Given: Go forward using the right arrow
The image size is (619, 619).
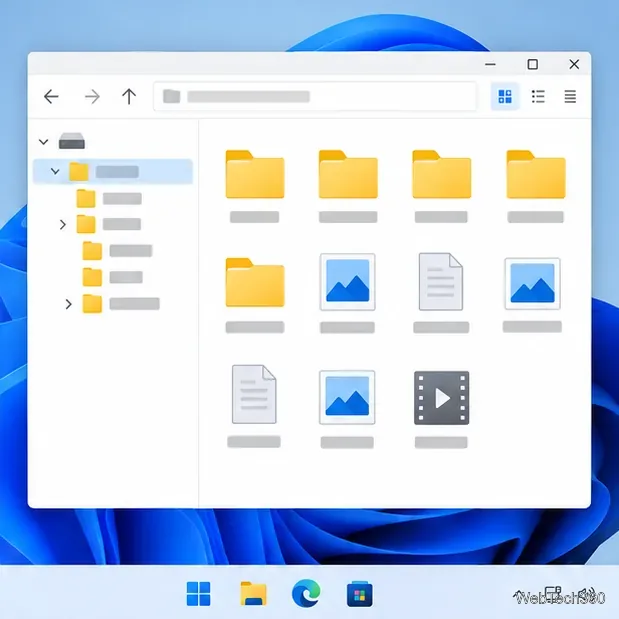Looking at the screenshot, I should (x=92, y=96).
